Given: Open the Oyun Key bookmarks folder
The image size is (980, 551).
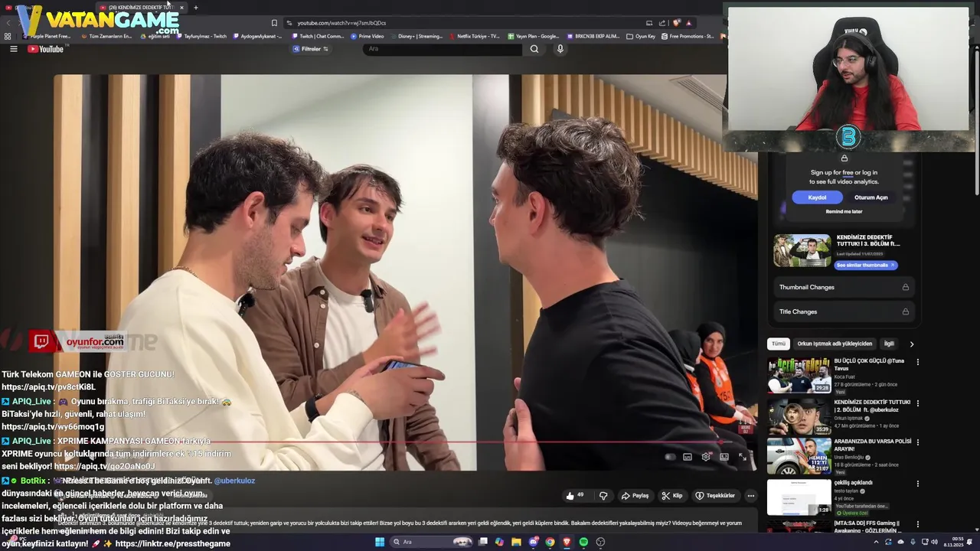Looking at the screenshot, I should [x=641, y=36].
